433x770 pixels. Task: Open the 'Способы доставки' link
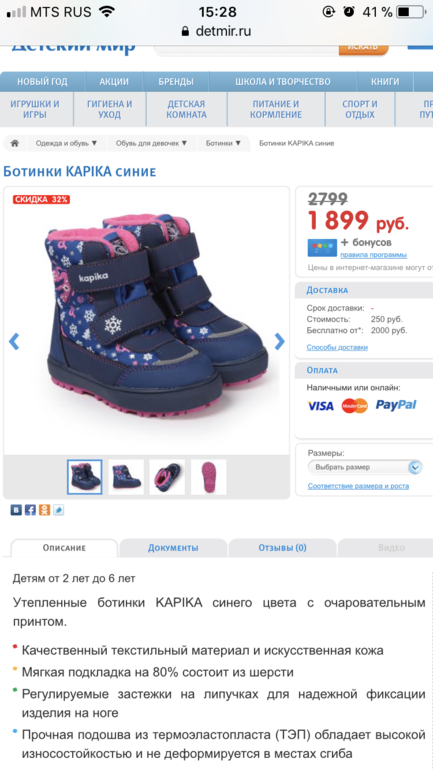tap(337, 347)
